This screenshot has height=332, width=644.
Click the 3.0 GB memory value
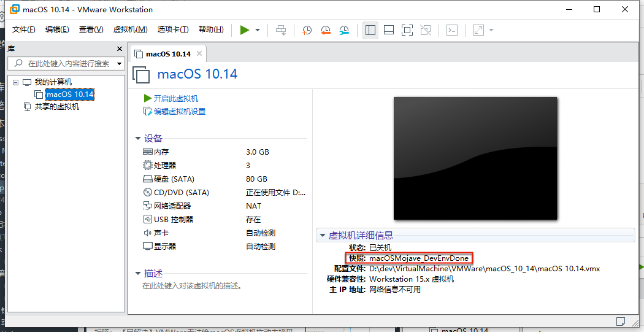coord(258,152)
